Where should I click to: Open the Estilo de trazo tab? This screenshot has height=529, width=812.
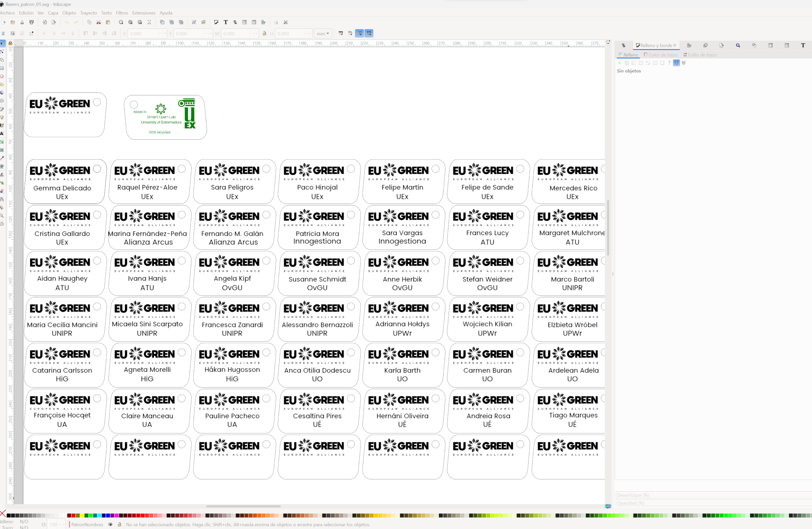700,55
